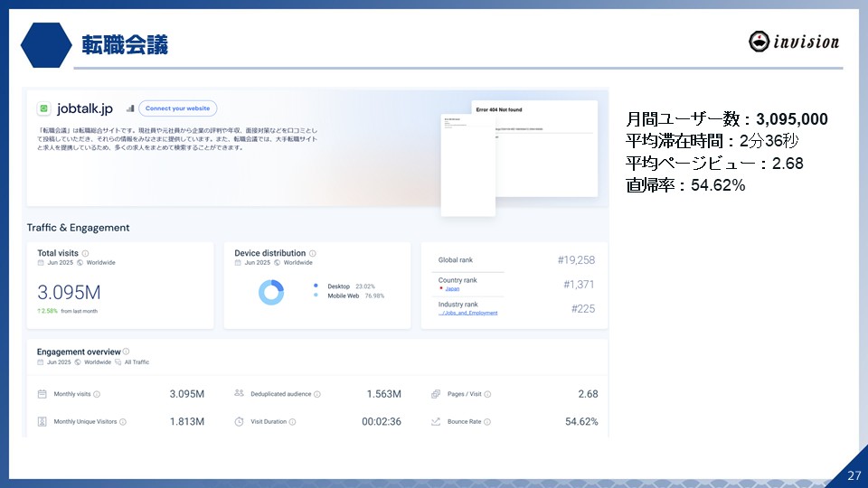Click the 平均滞在時間：2分36秒 text
Viewport: 868px width, 488px height.
[712, 141]
